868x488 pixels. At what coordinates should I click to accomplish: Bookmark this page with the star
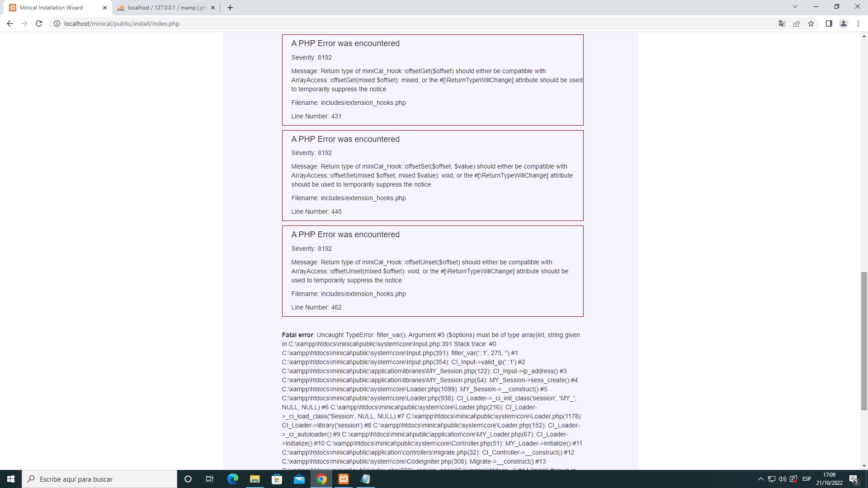tap(811, 23)
